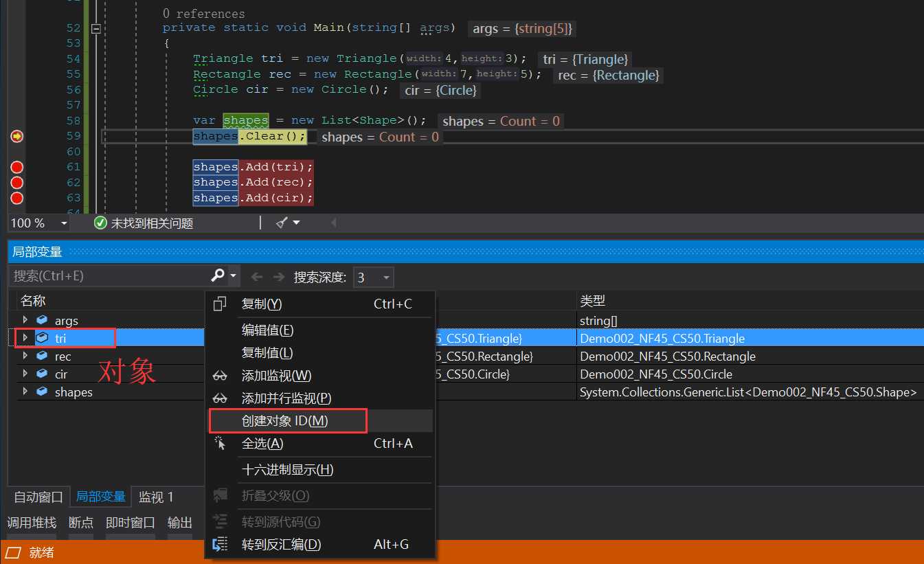This screenshot has height=564, width=924.
Task: Choose 十六进制显示(H) from the context menu
Action: [320, 470]
